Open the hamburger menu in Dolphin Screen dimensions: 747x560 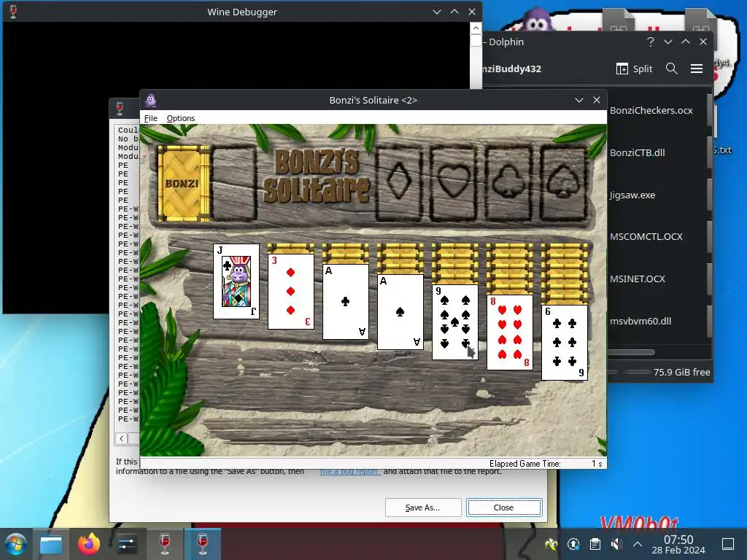click(x=697, y=69)
